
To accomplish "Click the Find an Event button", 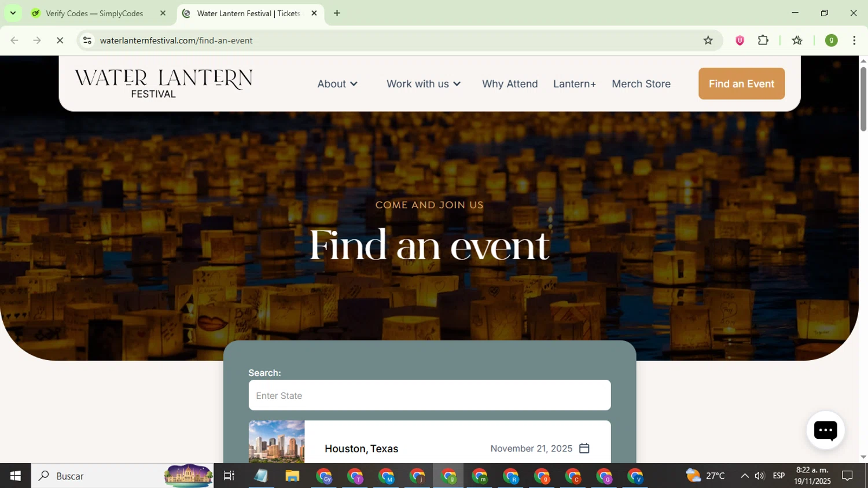I will 741,83.
